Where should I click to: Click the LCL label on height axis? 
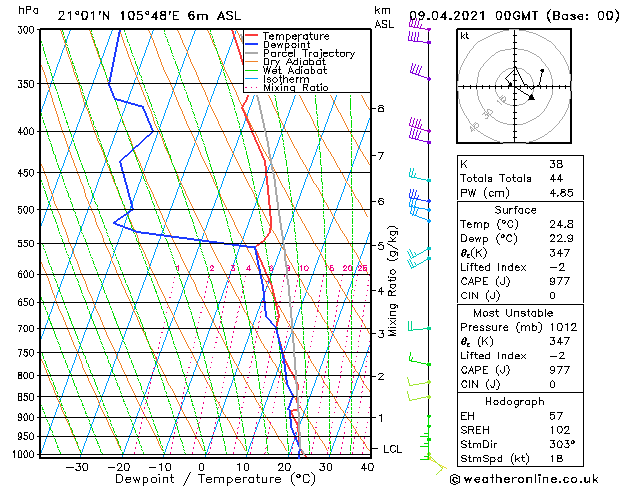click(x=392, y=449)
